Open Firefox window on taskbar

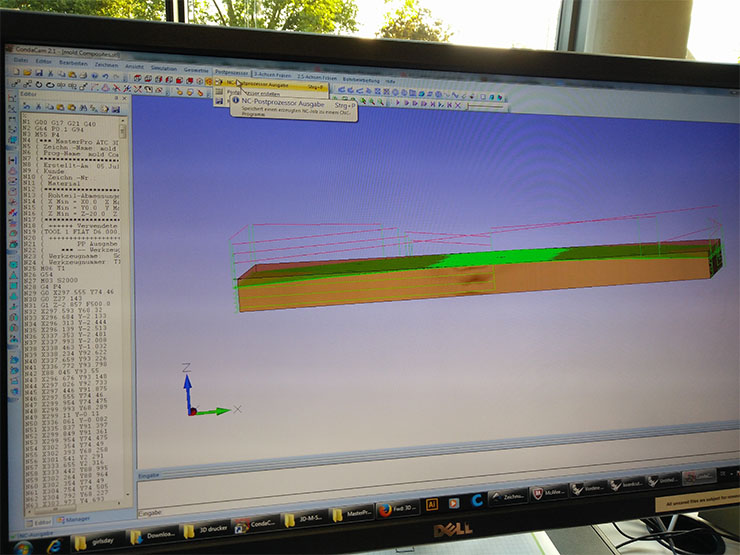coord(398,509)
